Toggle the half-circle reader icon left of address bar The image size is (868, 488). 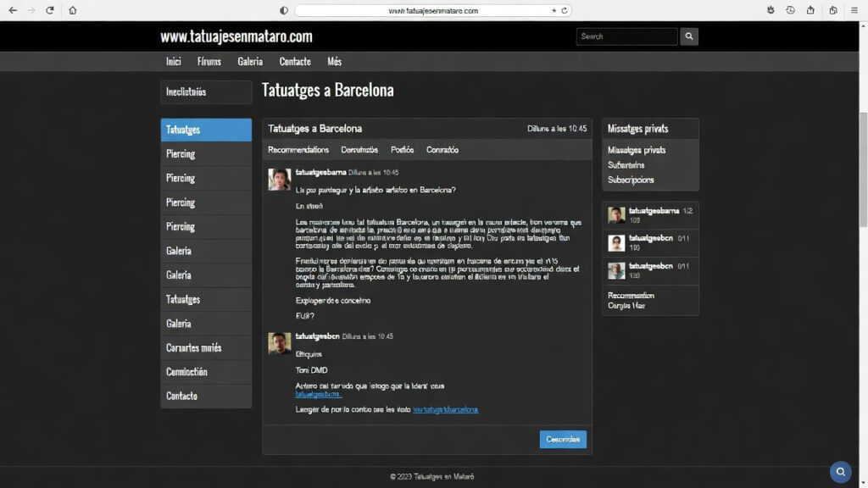pos(284,10)
